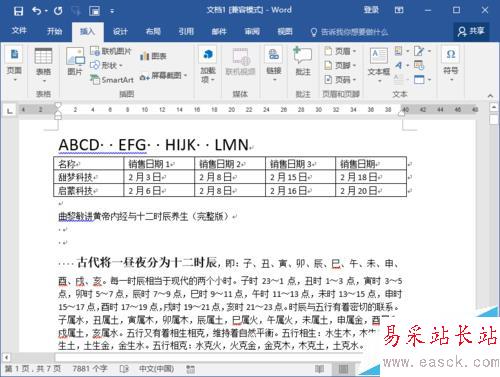Open the 表格 table insert dropdown
The image size is (500, 377).
click(x=43, y=66)
